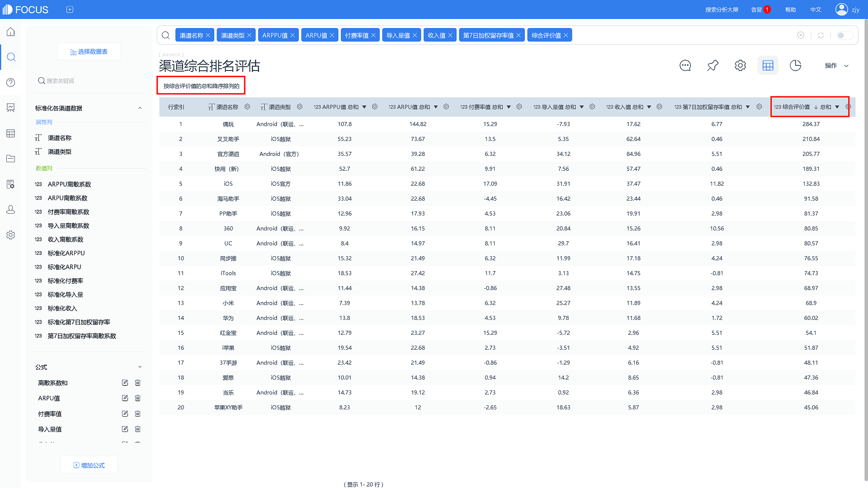Image resolution: width=868 pixels, height=488 pixels.
Task: Remove the 导入量值 search tag
Action: click(415, 35)
